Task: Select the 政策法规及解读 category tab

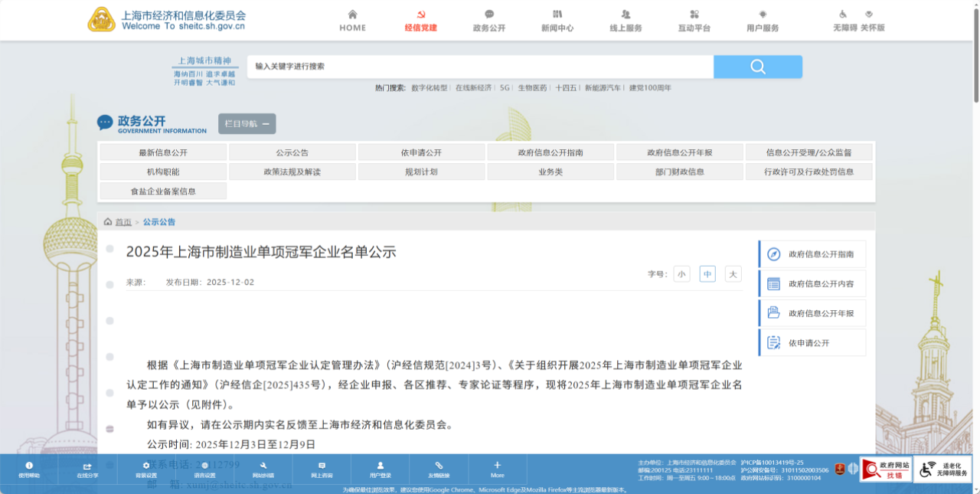Action: (292, 172)
